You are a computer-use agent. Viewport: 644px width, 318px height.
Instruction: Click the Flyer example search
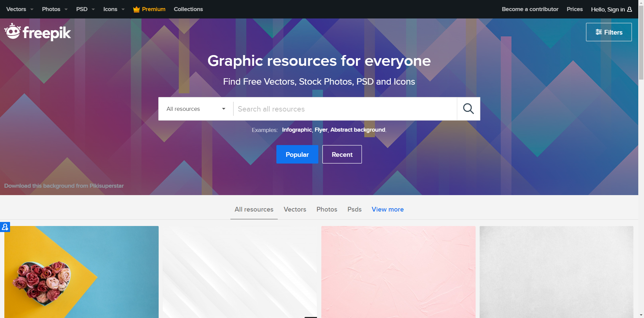pyautogui.click(x=321, y=130)
